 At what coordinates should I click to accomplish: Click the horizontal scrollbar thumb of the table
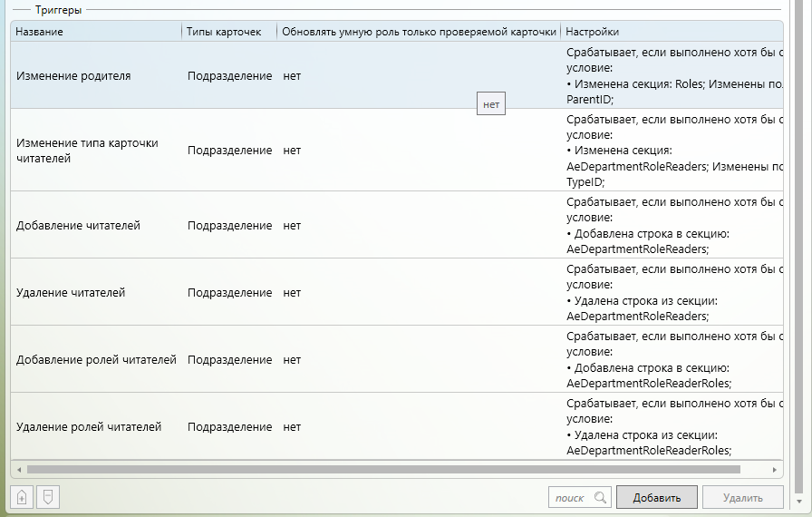point(381,470)
